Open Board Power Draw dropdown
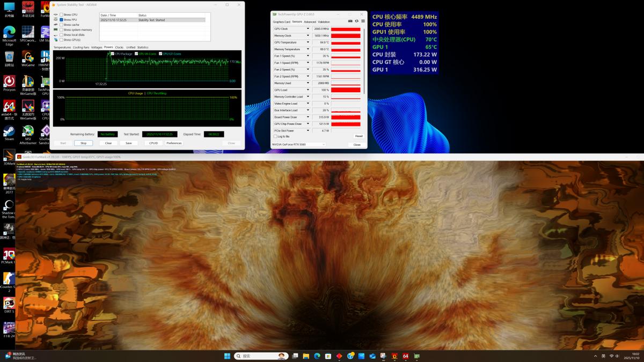This screenshot has width=644, height=362. pos(308,117)
